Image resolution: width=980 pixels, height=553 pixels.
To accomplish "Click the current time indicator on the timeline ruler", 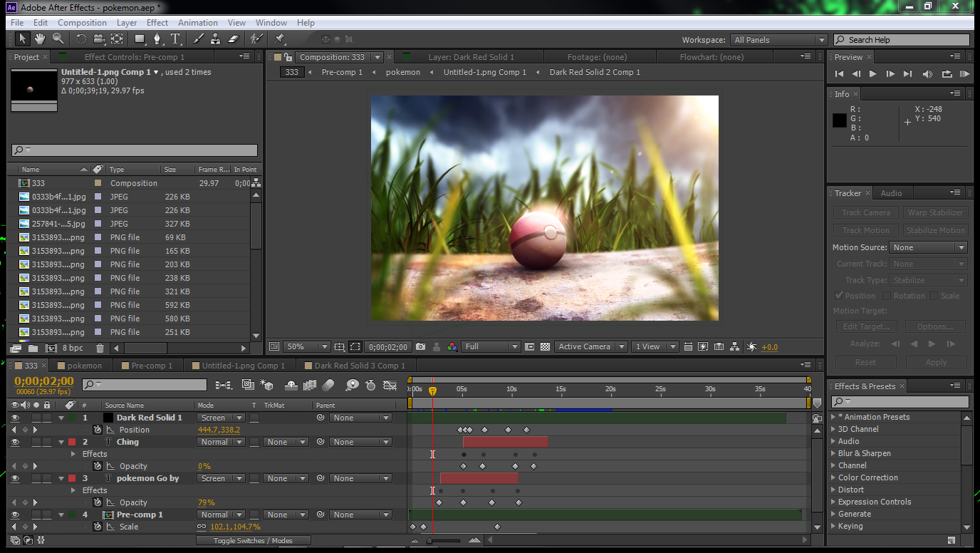I will [432, 391].
